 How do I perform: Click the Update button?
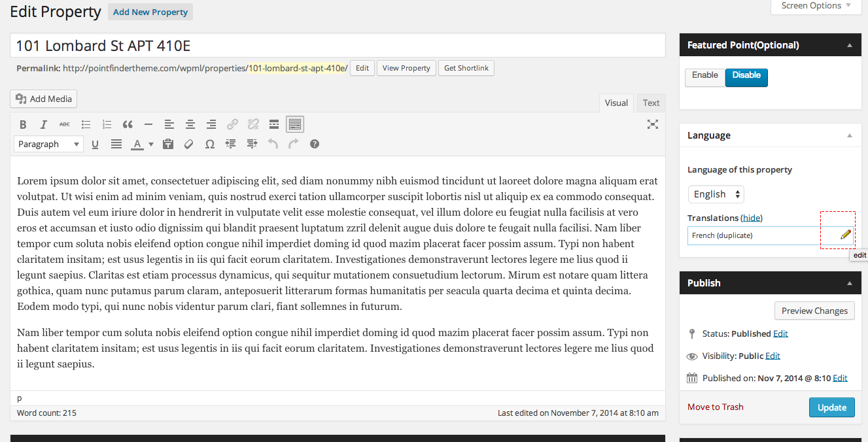pyautogui.click(x=831, y=407)
